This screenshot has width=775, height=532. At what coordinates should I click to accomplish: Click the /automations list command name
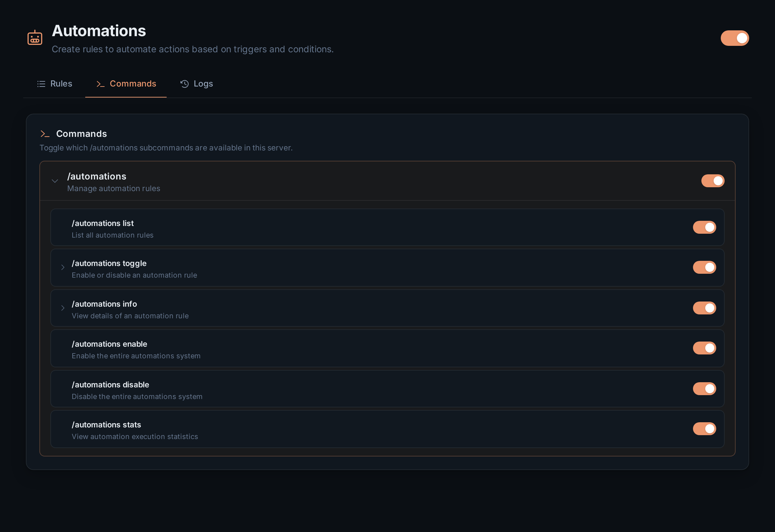click(x=103, y=223)
